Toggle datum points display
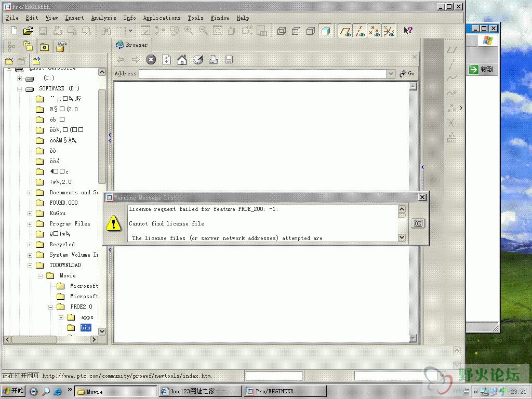Viewport: 532px width, 399px height. pyautogui.click(x=374, y=31)
